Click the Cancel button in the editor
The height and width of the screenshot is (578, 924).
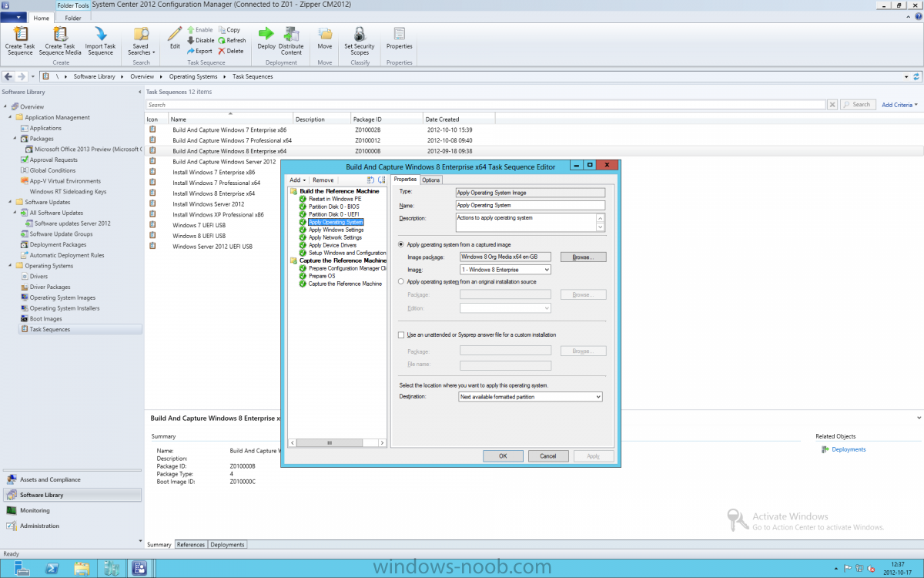pos(548,455)
